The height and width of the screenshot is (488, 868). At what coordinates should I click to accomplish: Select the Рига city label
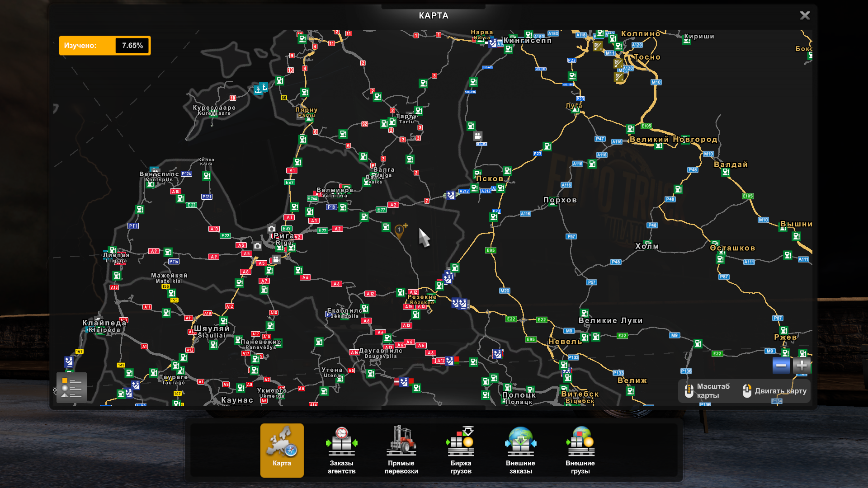[283, 236]
